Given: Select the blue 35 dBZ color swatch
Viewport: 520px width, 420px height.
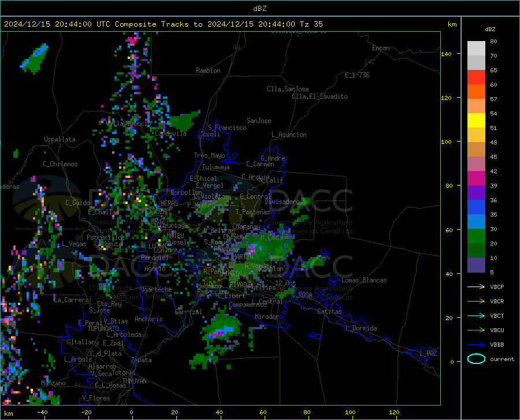Looking at the screenshot, I should (x=476, y=207).
